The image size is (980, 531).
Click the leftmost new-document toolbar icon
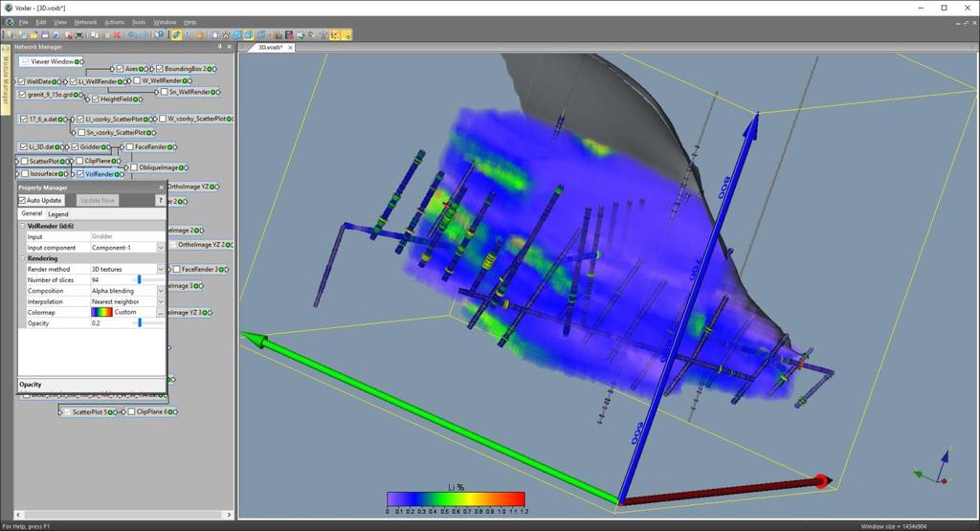[x=10, y=35]
